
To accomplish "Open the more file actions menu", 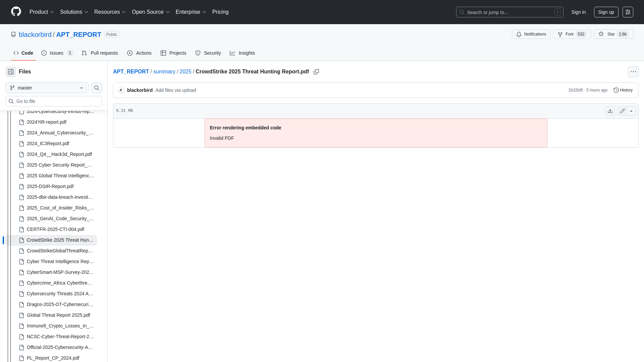I will click(633, 72).
